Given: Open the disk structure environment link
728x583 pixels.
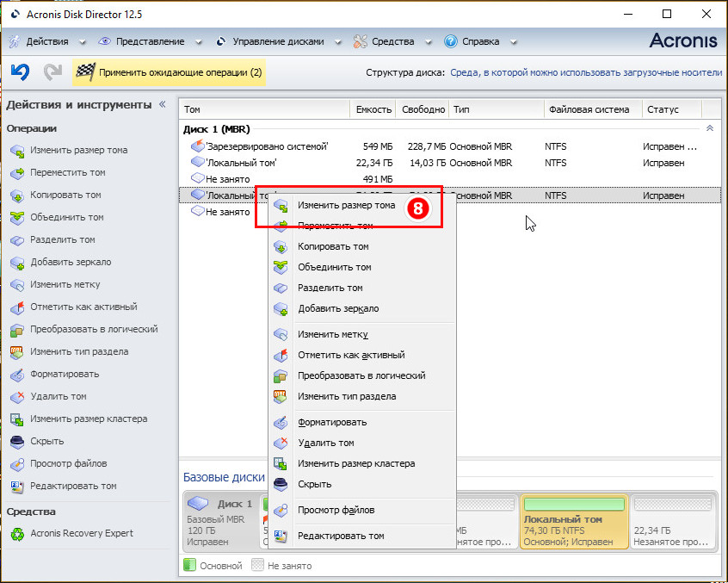Looking at the screenshot, I should (x=586, y=72).
